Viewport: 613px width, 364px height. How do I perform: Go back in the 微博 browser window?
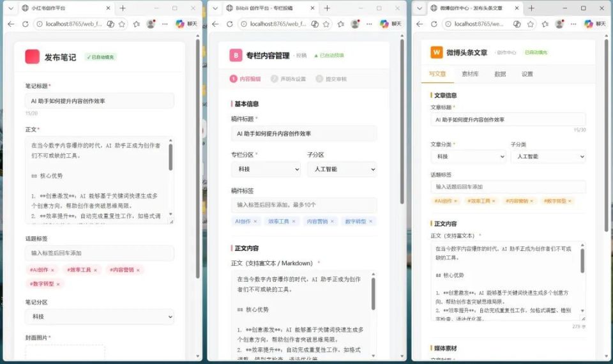(x=420, y=24)
